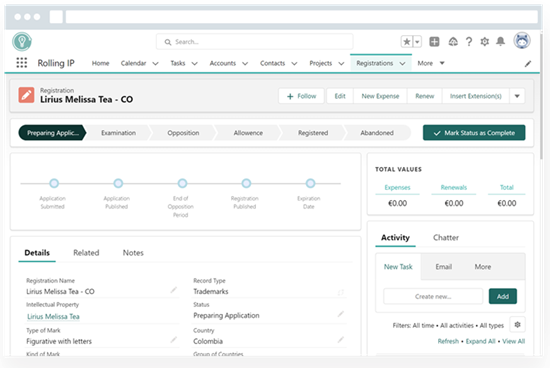Follow this registration record

[301, 96]
